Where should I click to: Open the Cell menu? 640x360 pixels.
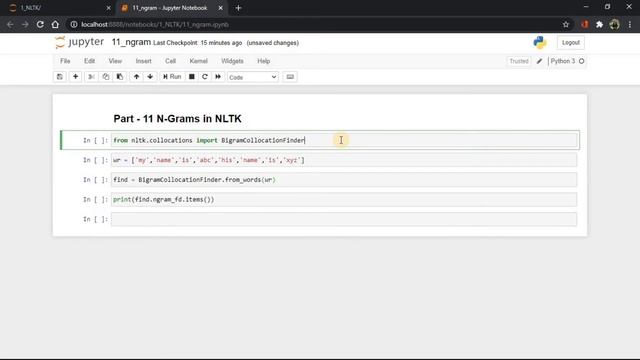point(170,61)
